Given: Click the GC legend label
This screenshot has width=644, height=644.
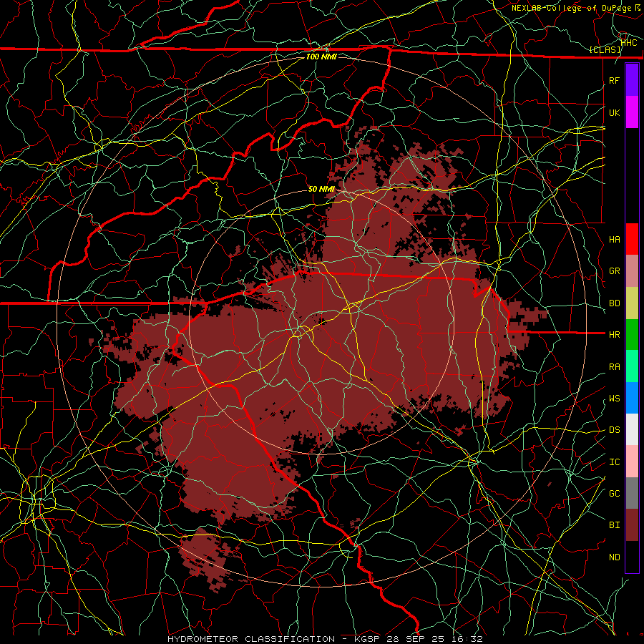Looking at the screenshot, I should pos(614,494).
